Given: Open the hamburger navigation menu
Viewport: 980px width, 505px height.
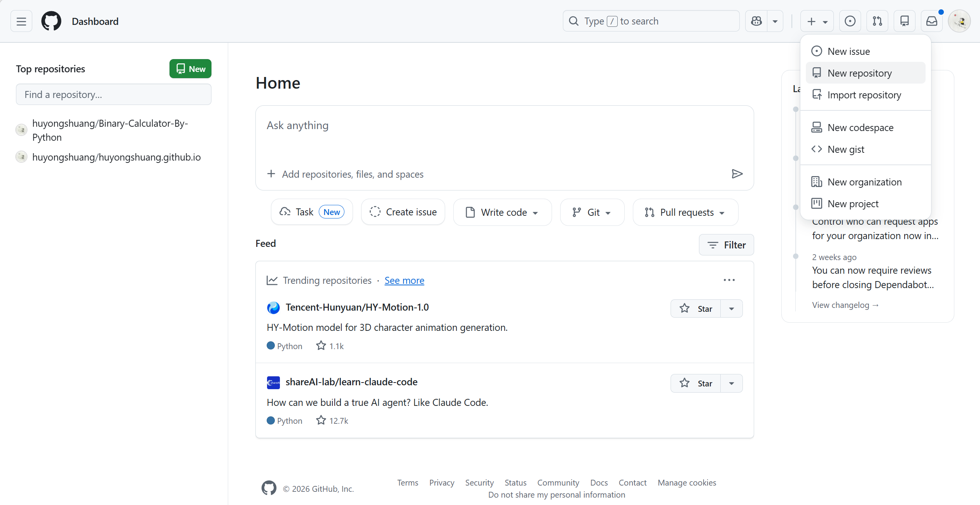Looking at the screenshot, I should click(x=21, y=21).
